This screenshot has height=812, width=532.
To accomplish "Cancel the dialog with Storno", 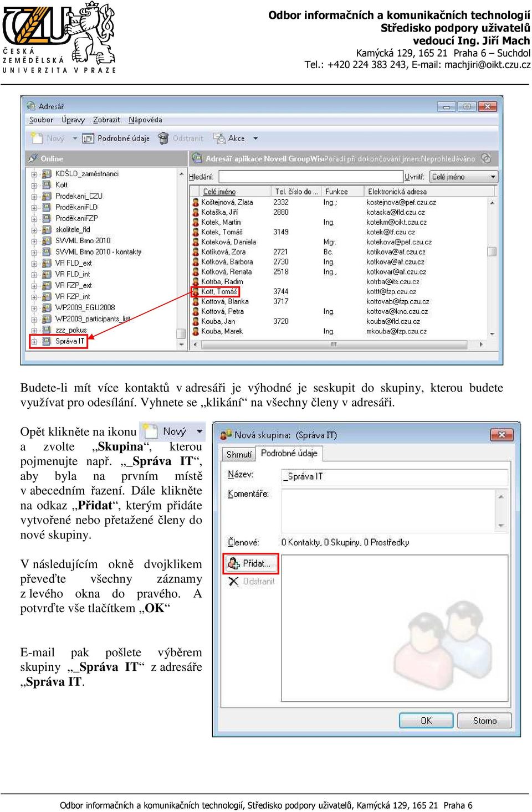I will [485, 721].
